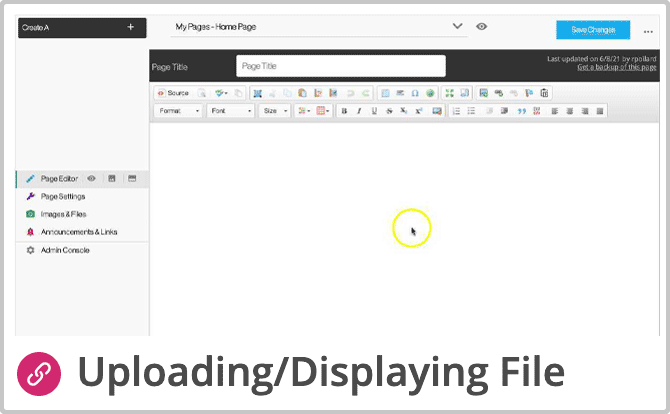Go to Images & Files
Viewport: 670px width, 414px height.
(x=63, y=214)
